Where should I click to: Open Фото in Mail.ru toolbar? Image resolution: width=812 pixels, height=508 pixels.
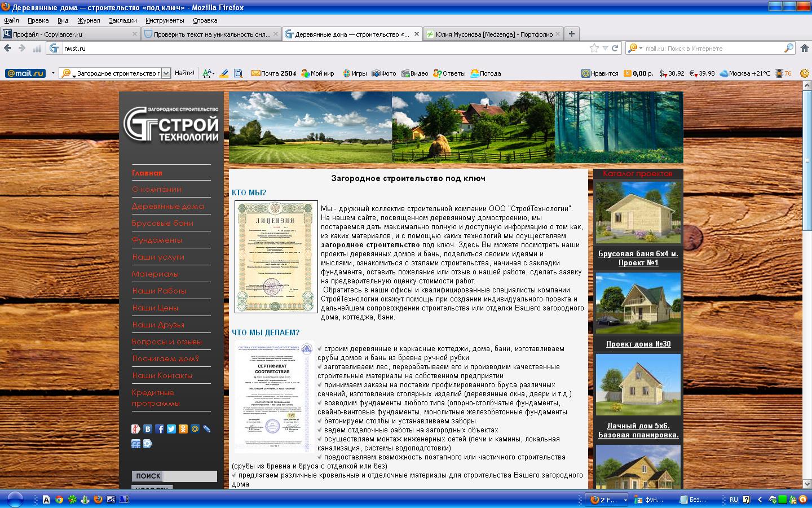[384, 73]
